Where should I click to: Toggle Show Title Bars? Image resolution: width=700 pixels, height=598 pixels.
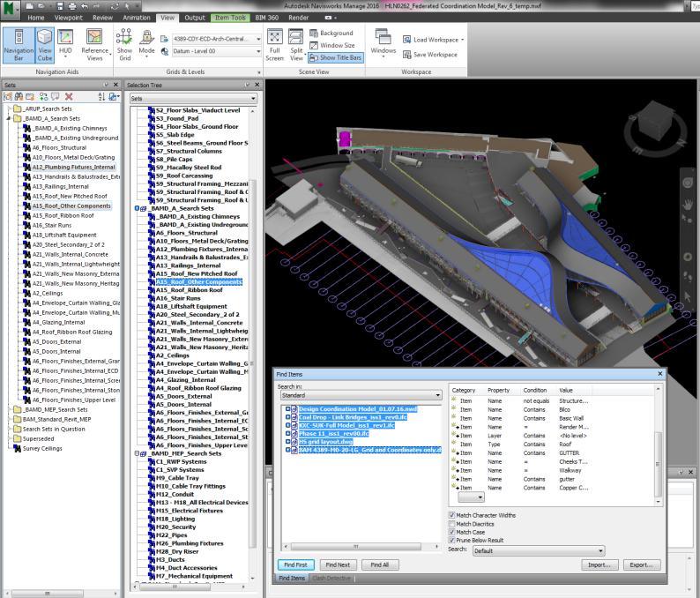(336, 57)
